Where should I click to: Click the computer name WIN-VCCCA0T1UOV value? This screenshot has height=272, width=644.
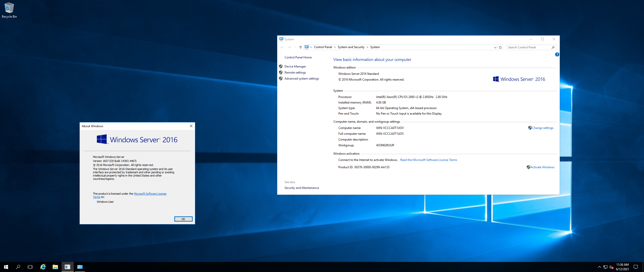pyautogui.click(x=390, y=128)
